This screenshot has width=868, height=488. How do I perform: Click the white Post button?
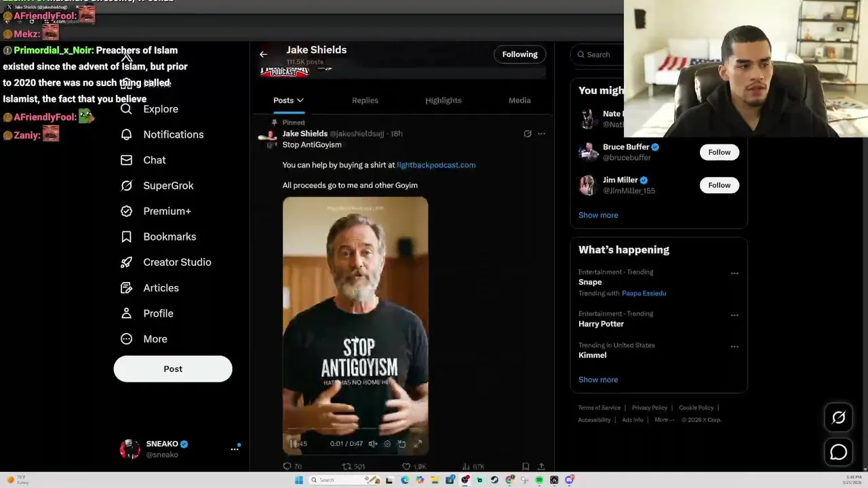pos(173,369)
